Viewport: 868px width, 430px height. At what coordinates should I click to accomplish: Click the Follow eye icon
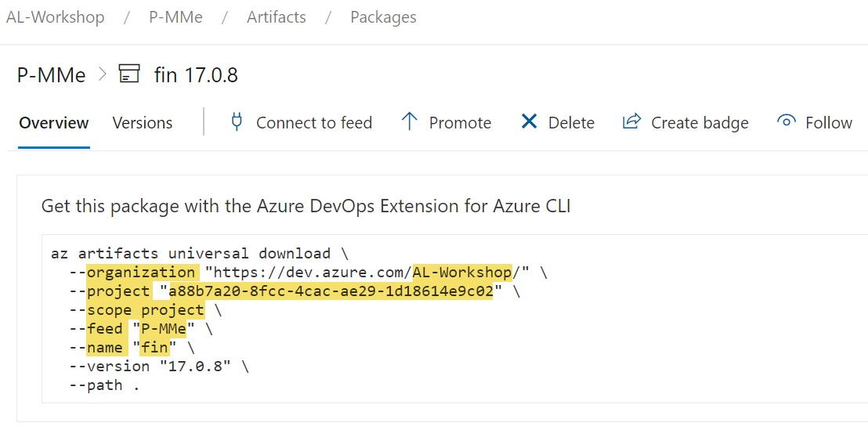click(x=786, y=122)
